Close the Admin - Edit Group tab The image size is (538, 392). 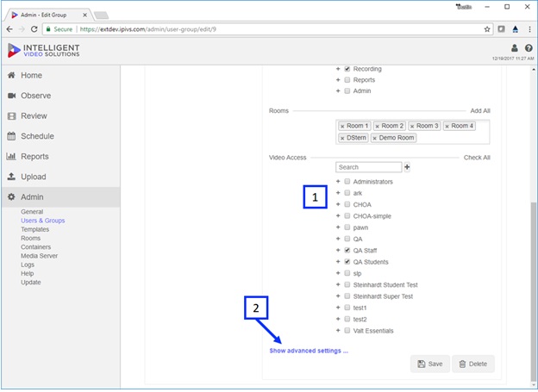click(x=84, y=16)
